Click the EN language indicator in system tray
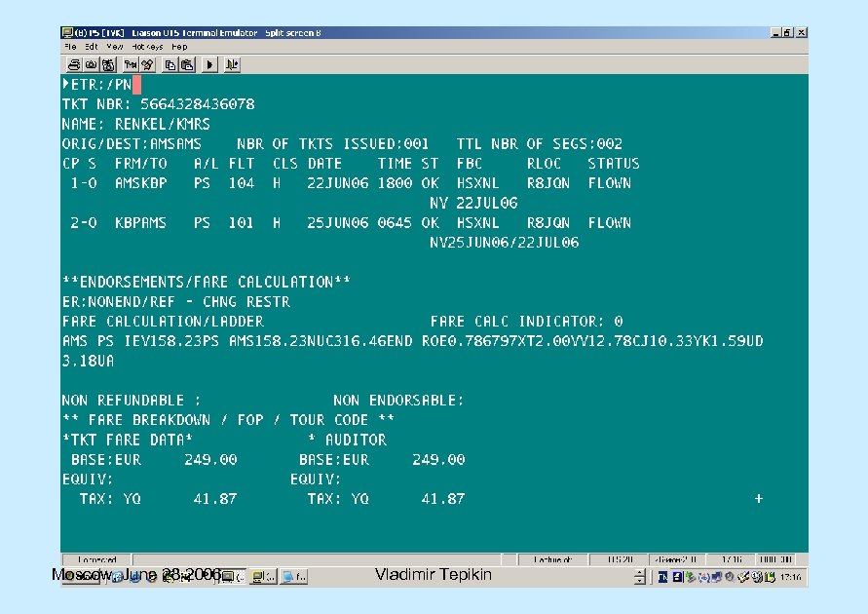868x614 pixels. point(662,577)
